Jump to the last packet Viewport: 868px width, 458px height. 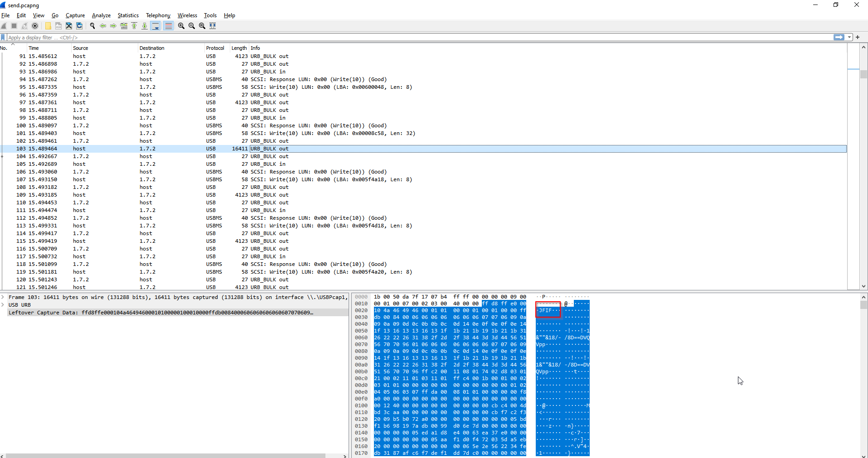coord(144,26)
